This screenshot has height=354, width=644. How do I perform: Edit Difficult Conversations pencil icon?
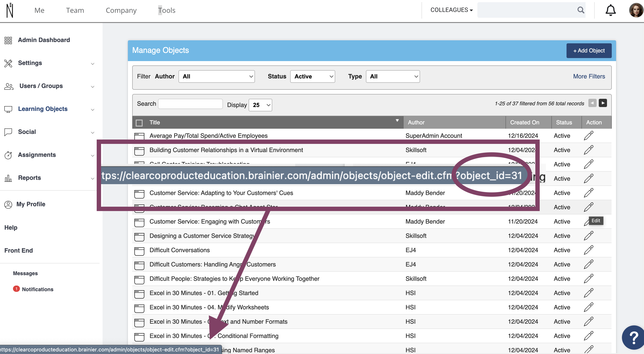pos(589,250)
